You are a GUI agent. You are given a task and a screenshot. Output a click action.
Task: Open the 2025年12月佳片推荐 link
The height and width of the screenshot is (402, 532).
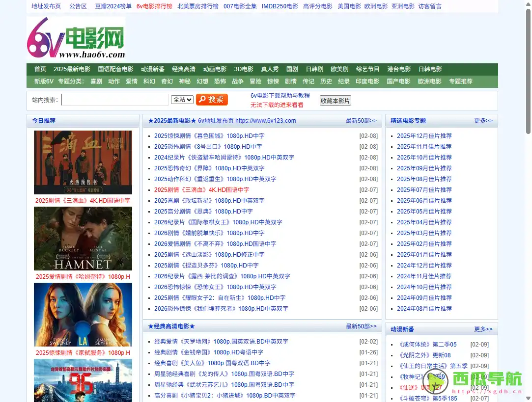424,135
